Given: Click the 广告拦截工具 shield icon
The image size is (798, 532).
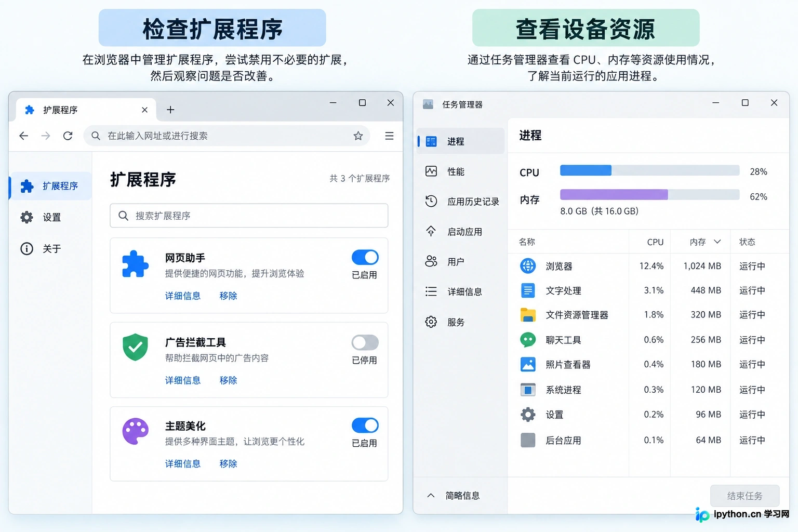Looking at the screenshot, I should point(135,347).
